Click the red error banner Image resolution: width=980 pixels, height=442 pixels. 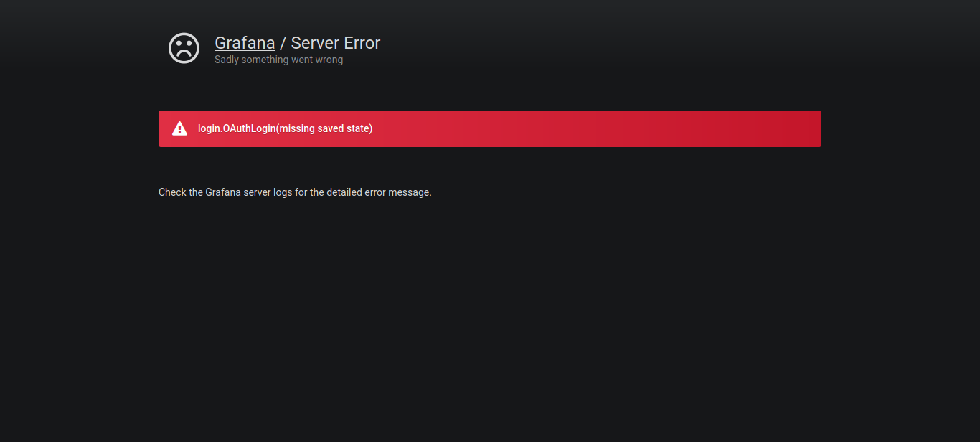coord(490,128)
